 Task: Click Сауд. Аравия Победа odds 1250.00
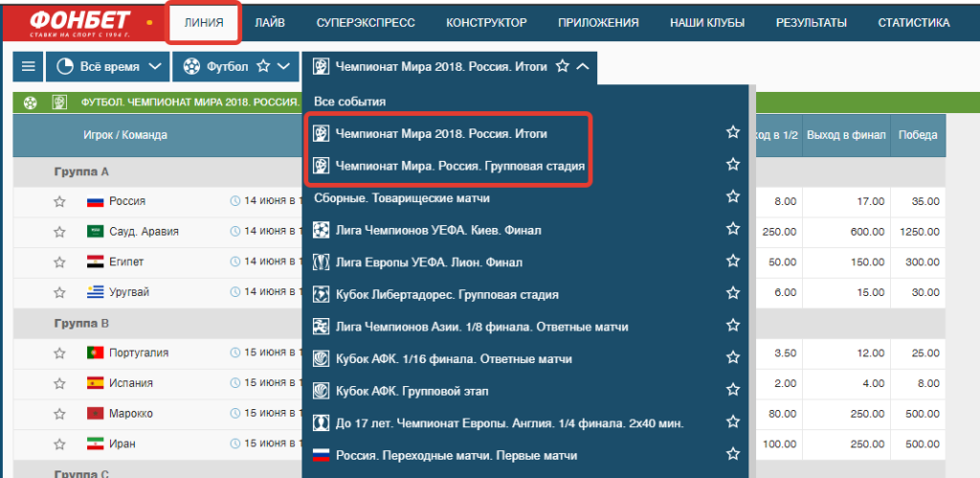point(920,232)
